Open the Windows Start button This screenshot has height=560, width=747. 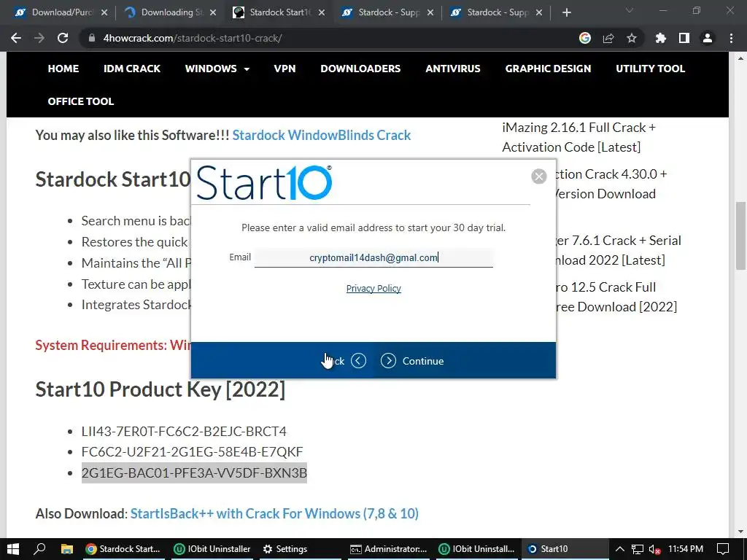click(13, 549)
